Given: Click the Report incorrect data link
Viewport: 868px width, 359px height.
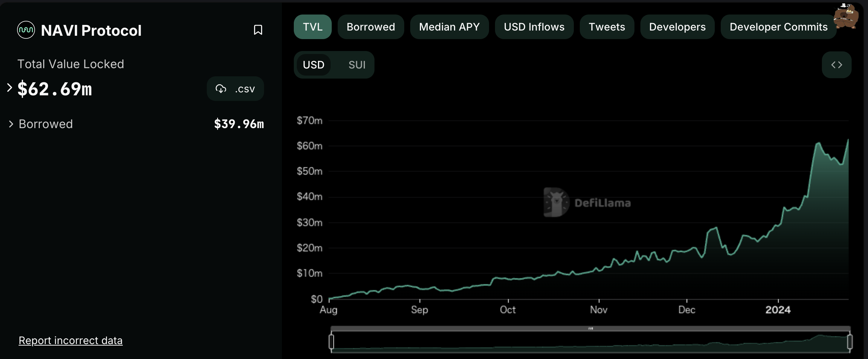Looking at the screenshot, I should (x=70, y=340).
